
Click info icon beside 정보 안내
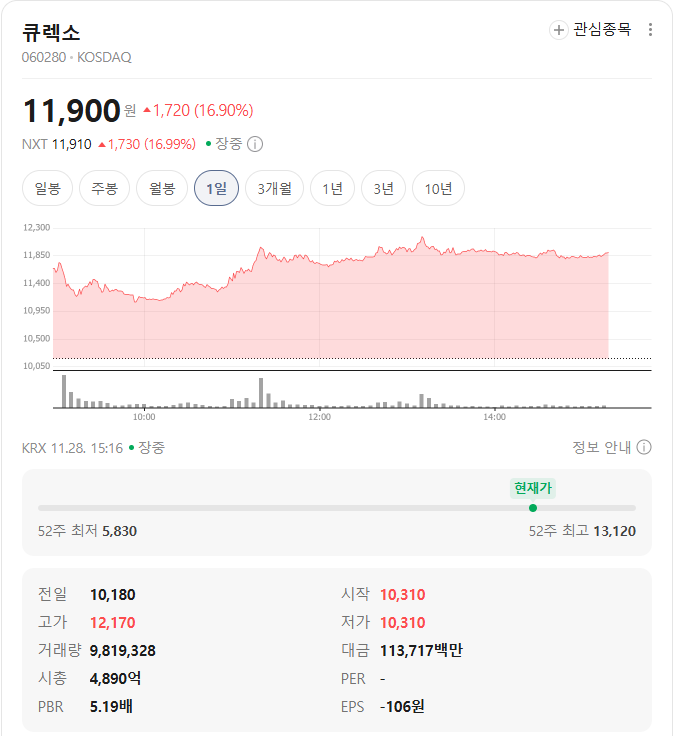[644, 447]
